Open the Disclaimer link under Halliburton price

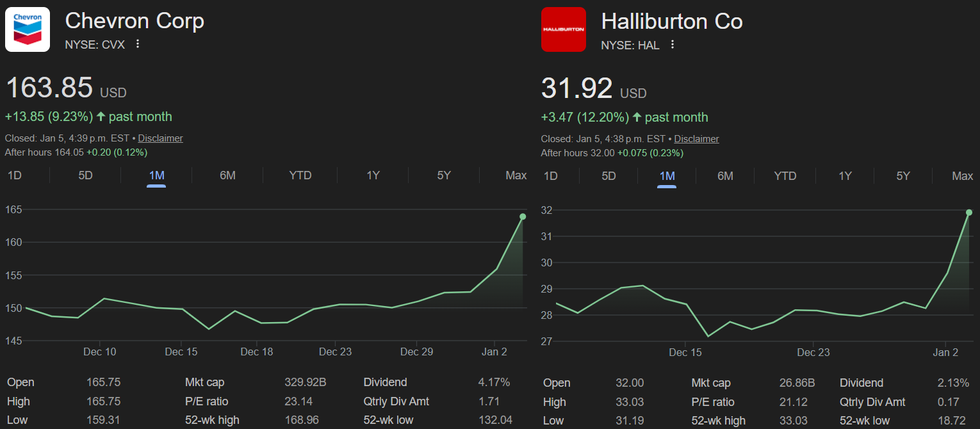[x=696, y=139]
